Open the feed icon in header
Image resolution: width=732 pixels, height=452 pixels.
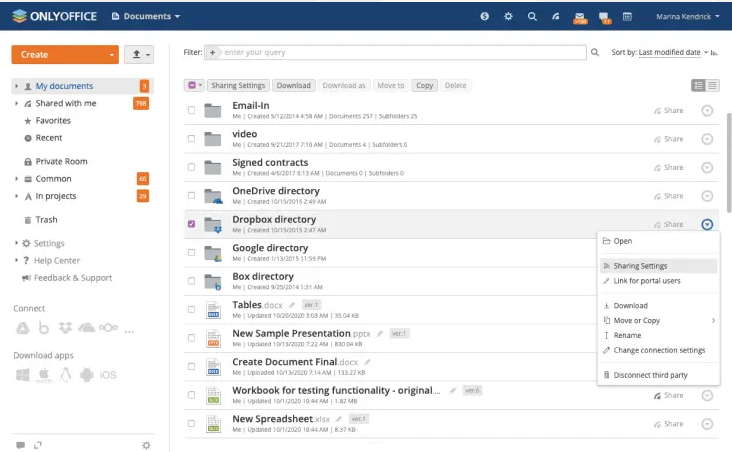click(x=556, y=16)
